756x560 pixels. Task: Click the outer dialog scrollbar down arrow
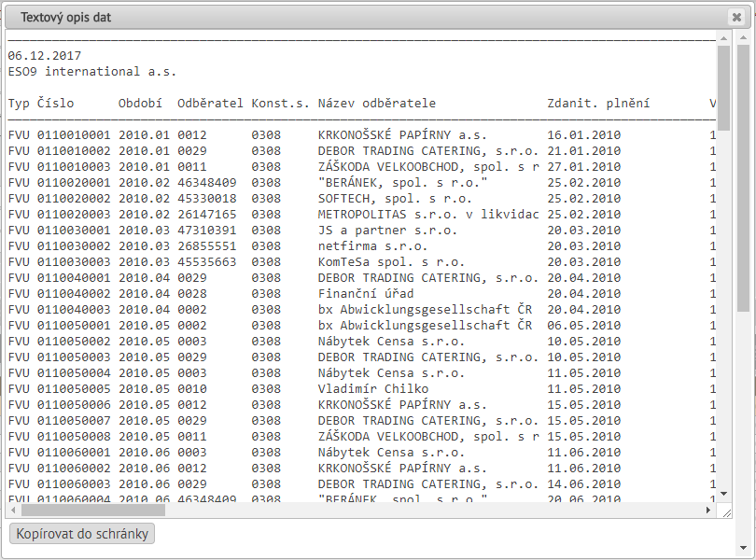tap(743, 548)
